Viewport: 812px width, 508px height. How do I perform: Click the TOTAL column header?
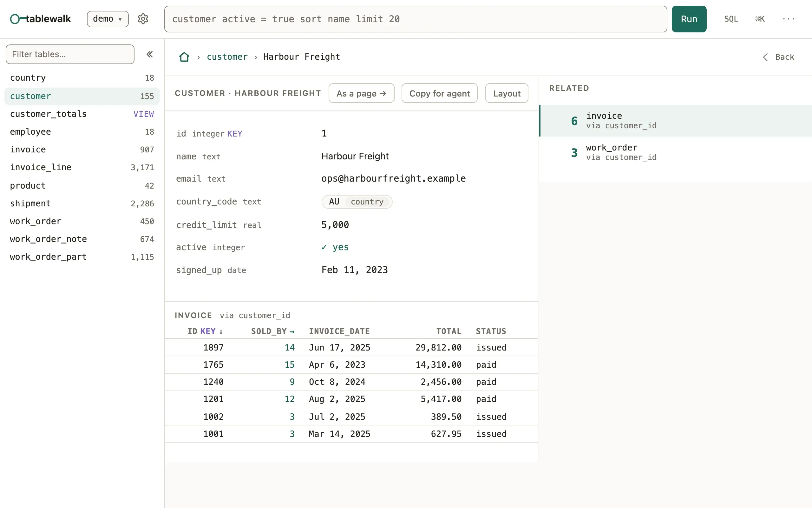[x=449, y=331]
